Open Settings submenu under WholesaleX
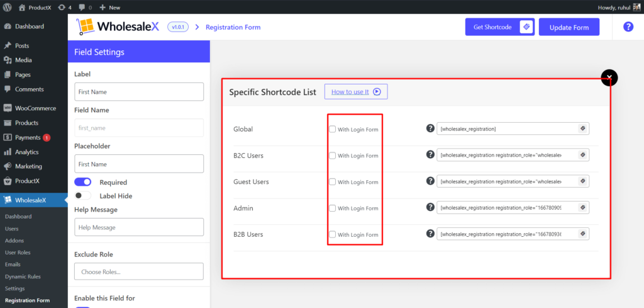The image size is (644, 308). tap(15, 288)
